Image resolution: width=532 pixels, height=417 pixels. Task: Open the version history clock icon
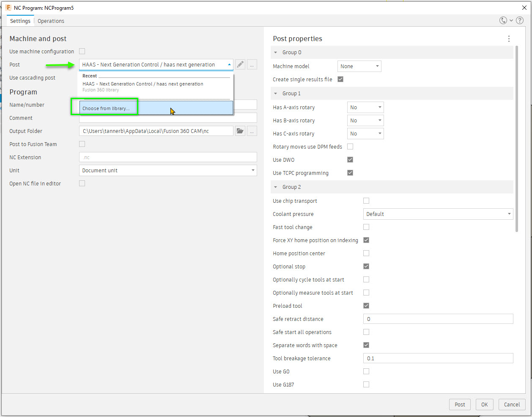tap(503, 20)
